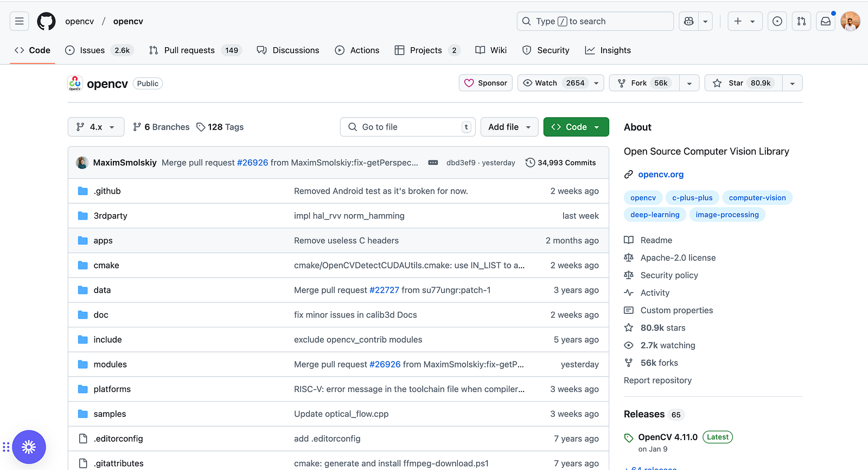Switch to the Pull requests tab
Image resolution: width=868 pixels, height=470 pixels.
point(195,50)
